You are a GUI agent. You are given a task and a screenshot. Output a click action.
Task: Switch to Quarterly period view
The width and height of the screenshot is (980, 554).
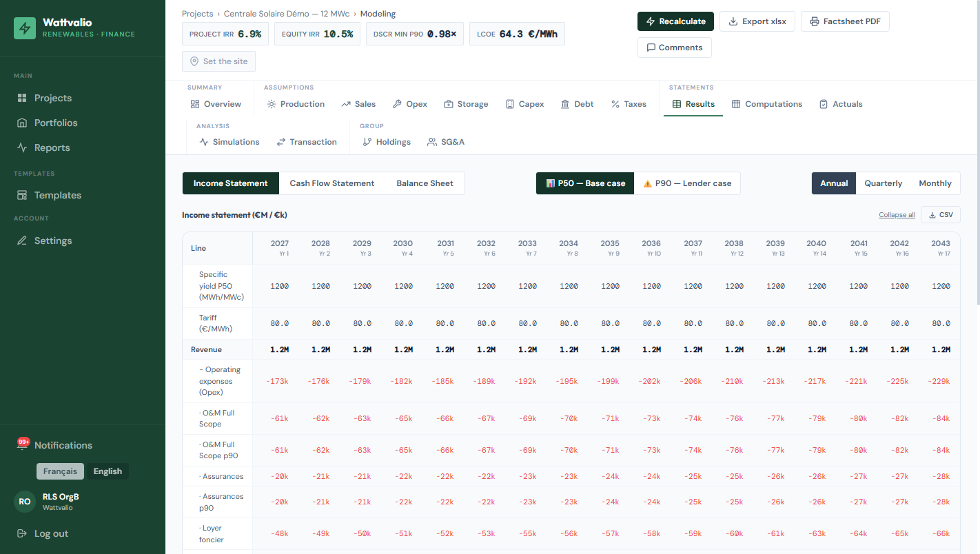click(x=884, y=183)
